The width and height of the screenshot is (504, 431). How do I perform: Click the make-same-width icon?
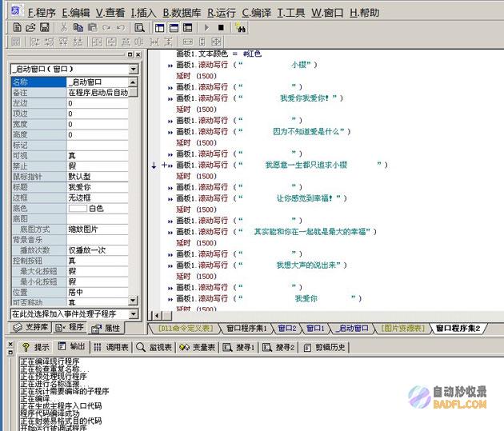(x=188, y=42)
